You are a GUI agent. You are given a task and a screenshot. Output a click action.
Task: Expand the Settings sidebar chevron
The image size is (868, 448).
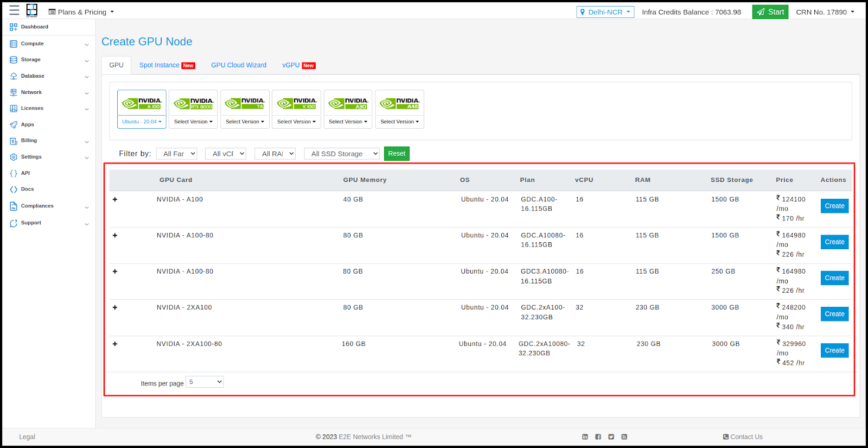coord(87,158)
